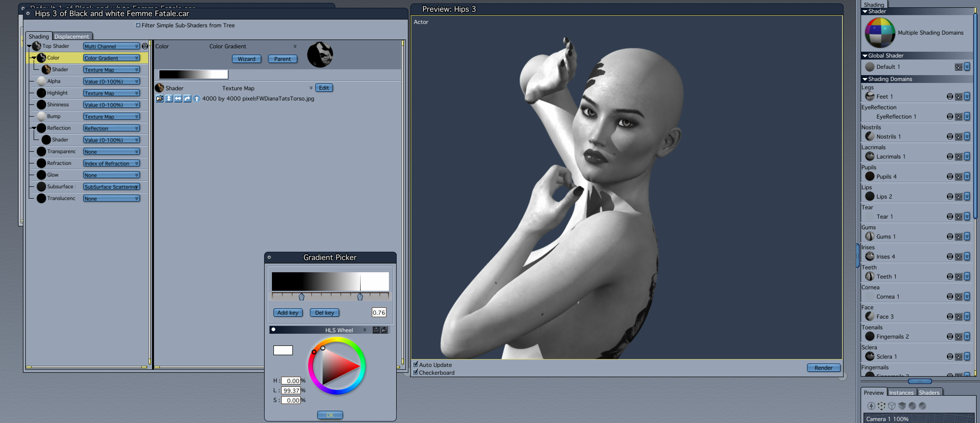The height and width of the screenshot is (423, 980).
Task: Click the Add key button
Action: point(288,312)
